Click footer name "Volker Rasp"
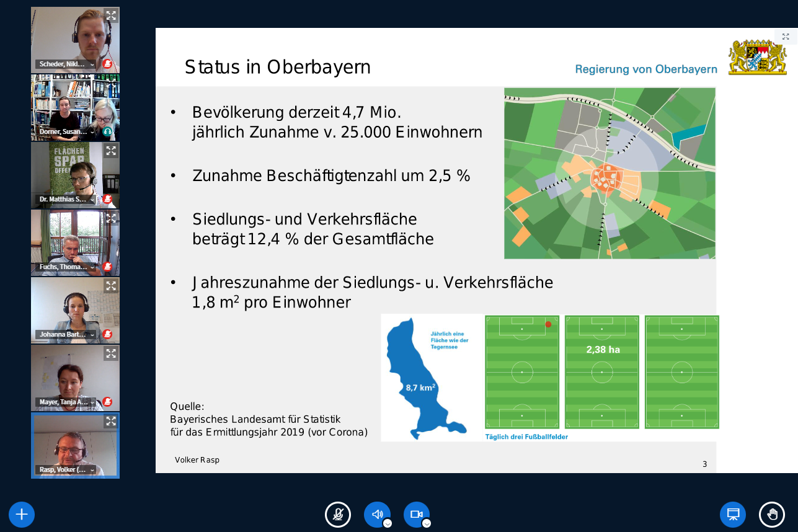The height and width of the screenshot is (532, 798). pyautogui.click(x=197, y=460)
